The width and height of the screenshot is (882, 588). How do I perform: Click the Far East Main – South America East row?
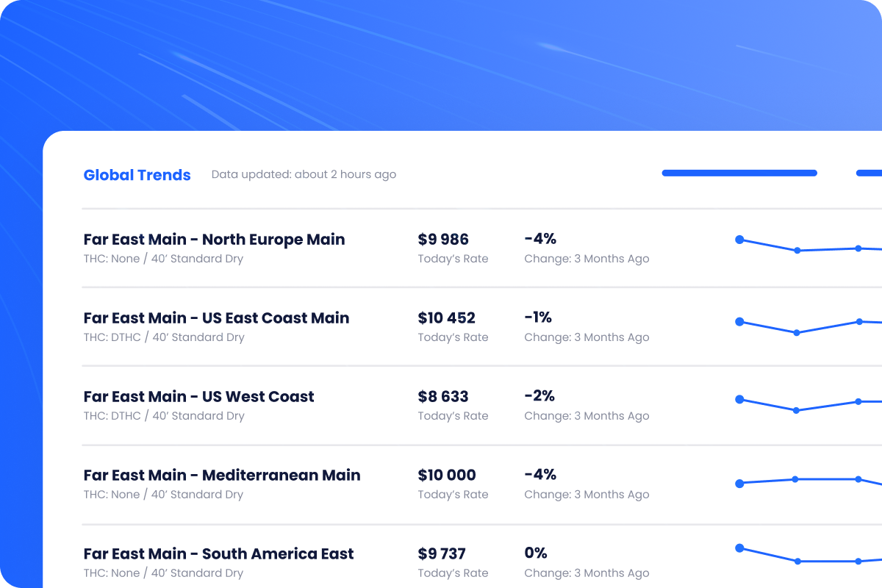point(218,553)
